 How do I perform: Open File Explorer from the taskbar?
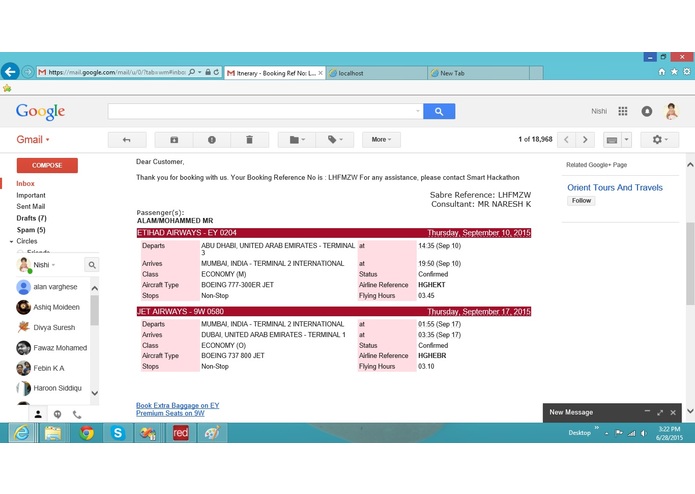tap(53, 433)
